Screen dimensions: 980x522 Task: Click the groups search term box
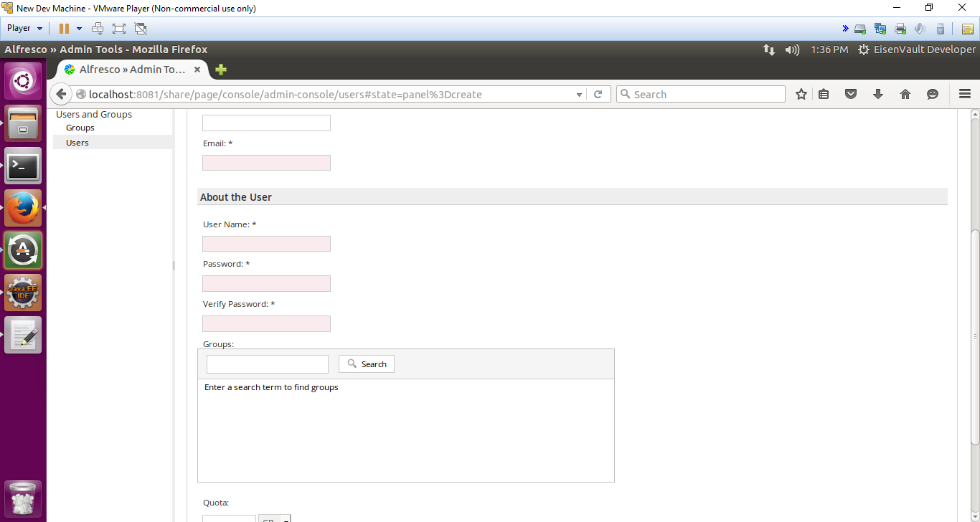point(268,364)
